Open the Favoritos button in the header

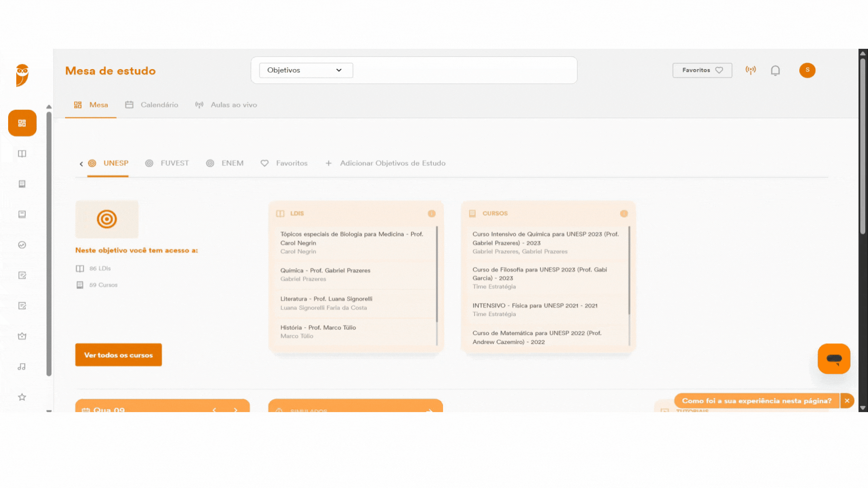click(x=702, y=70)
